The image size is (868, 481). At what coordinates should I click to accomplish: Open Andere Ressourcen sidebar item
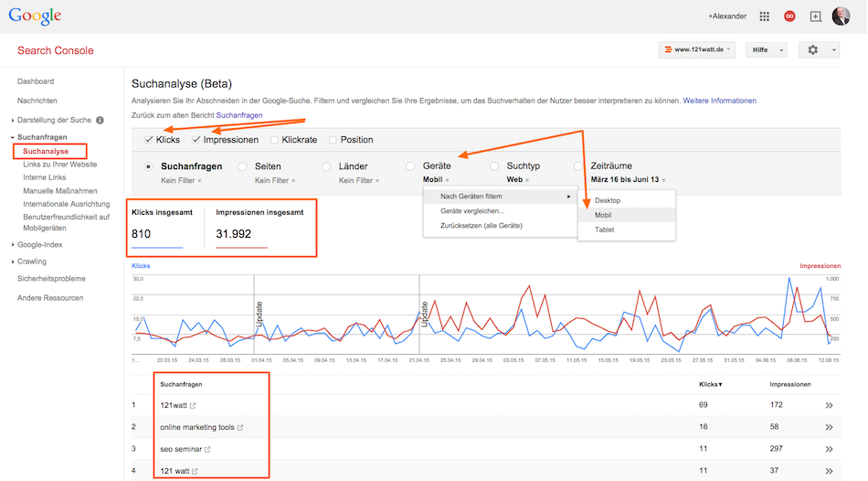50,298
